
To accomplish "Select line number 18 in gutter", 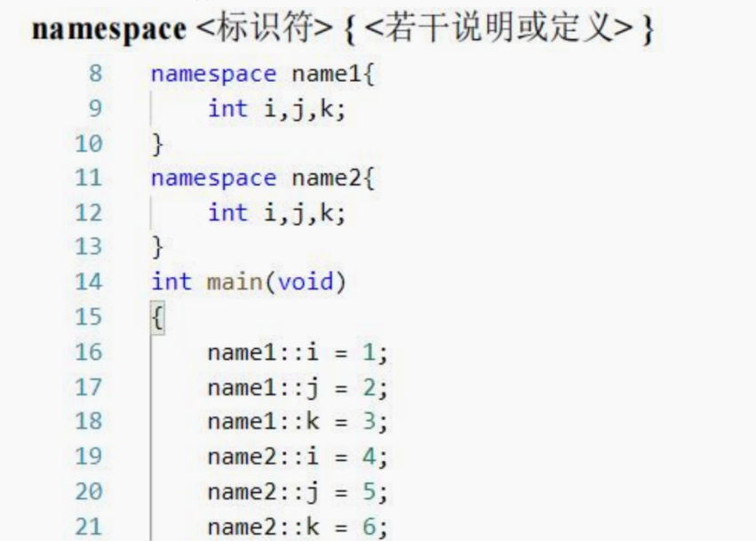I will pos(89,421).
